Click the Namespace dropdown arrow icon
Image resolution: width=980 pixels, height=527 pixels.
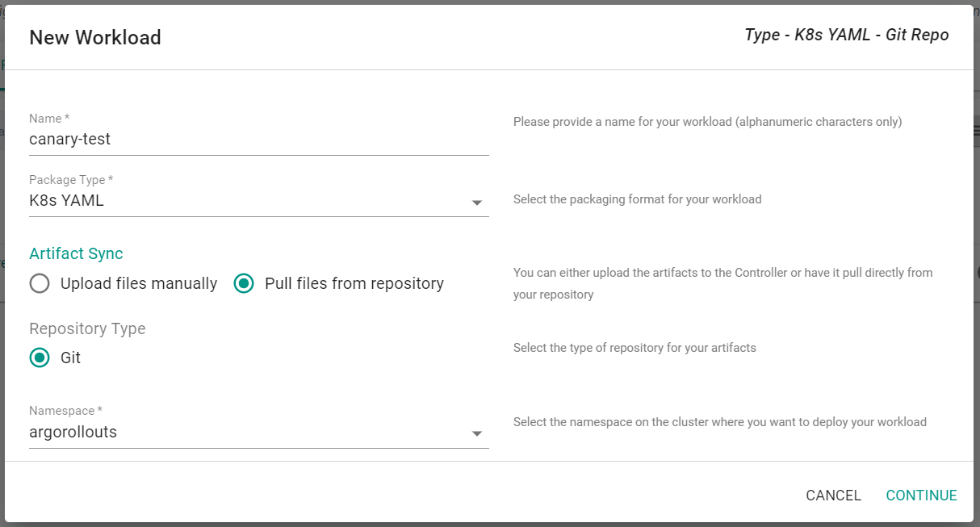point(477,434)
